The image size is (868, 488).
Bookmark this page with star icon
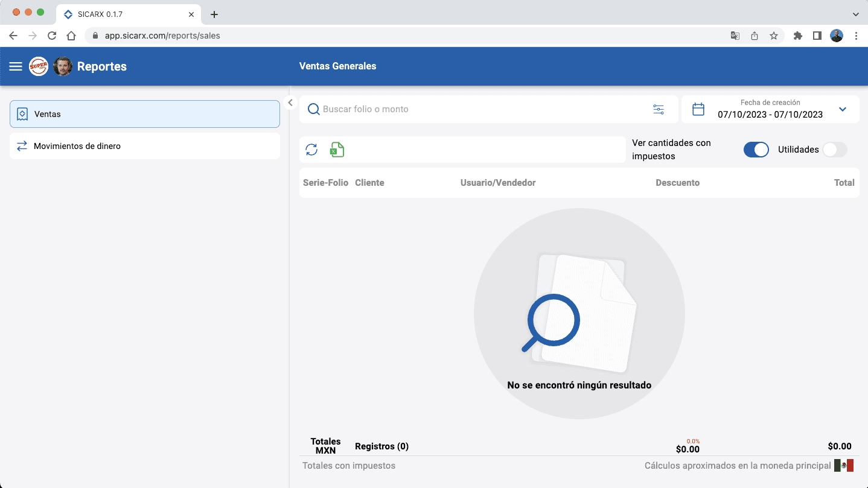[x=774, y=36]
